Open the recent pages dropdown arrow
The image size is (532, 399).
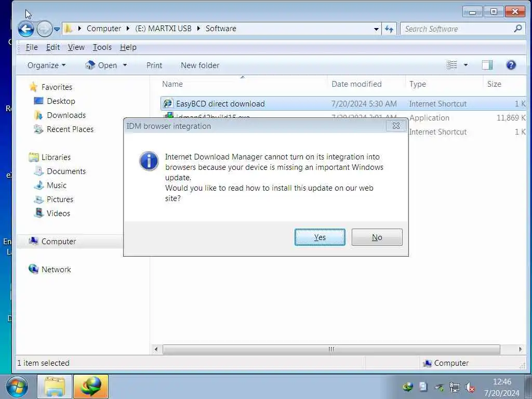(57, 29)
